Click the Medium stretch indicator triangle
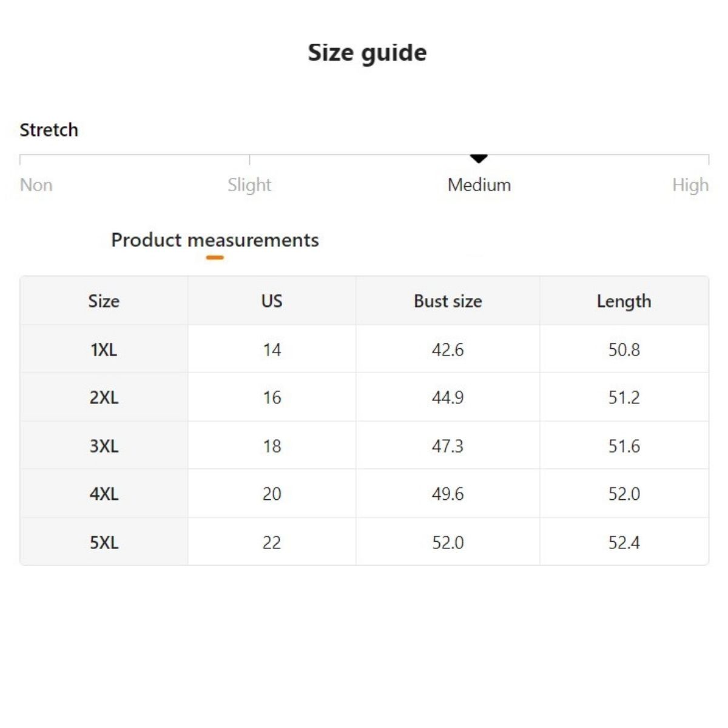Viewport: 728px width, 728px height. pyautogui.click(x=479, y=159)
